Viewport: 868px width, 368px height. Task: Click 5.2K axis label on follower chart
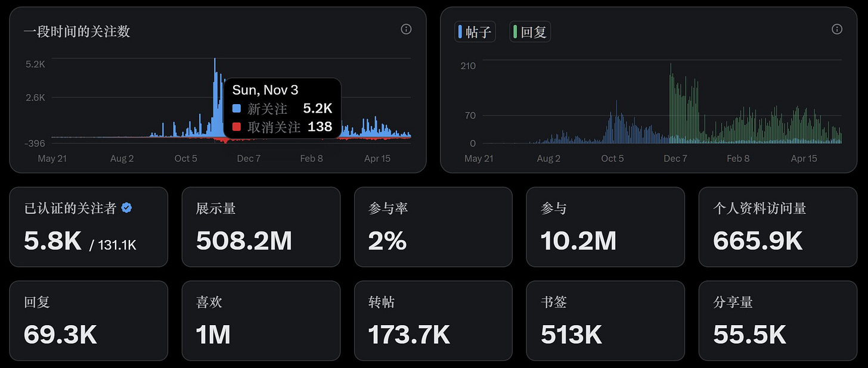[x=35, y=64]
